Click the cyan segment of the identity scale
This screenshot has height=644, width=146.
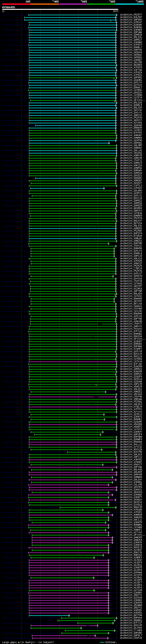tap(130, 4)
